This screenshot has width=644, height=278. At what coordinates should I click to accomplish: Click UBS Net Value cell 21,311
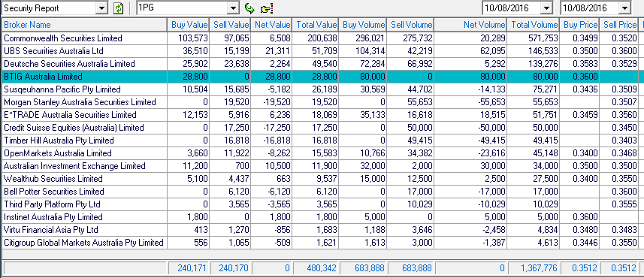(x=272, y=51)
